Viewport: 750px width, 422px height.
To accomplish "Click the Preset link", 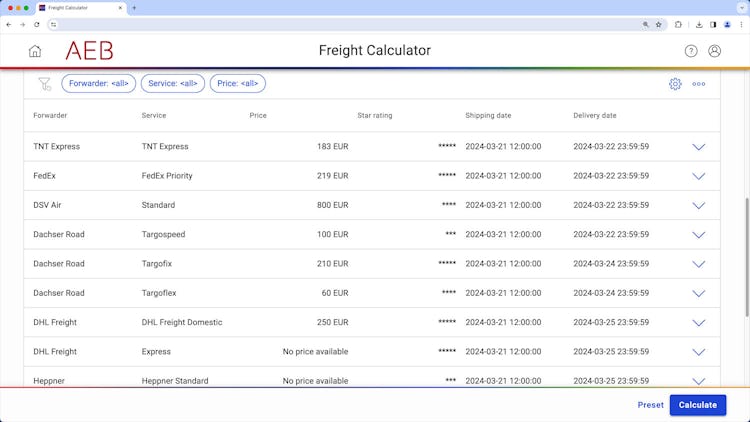I will pyautogui.click(x=651, y=405).
